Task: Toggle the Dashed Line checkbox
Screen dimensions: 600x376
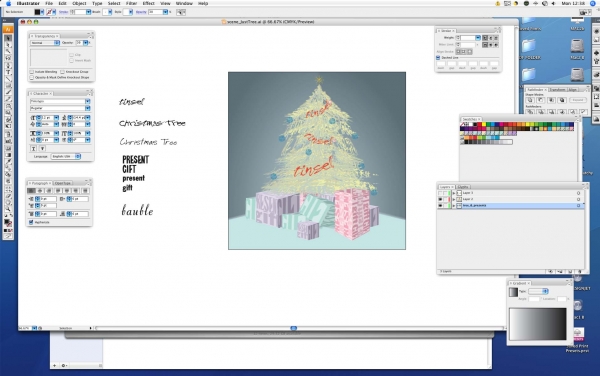Action: click(438, 58)
